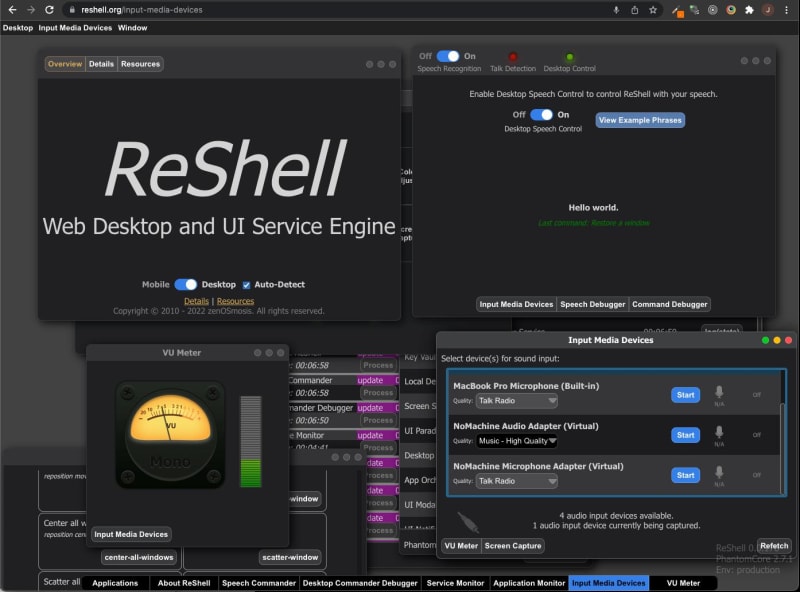The width and height of the screenshot is (800, 592).
Task: Select Speech Commander in the bottom dock
Action: pos(259,583)
